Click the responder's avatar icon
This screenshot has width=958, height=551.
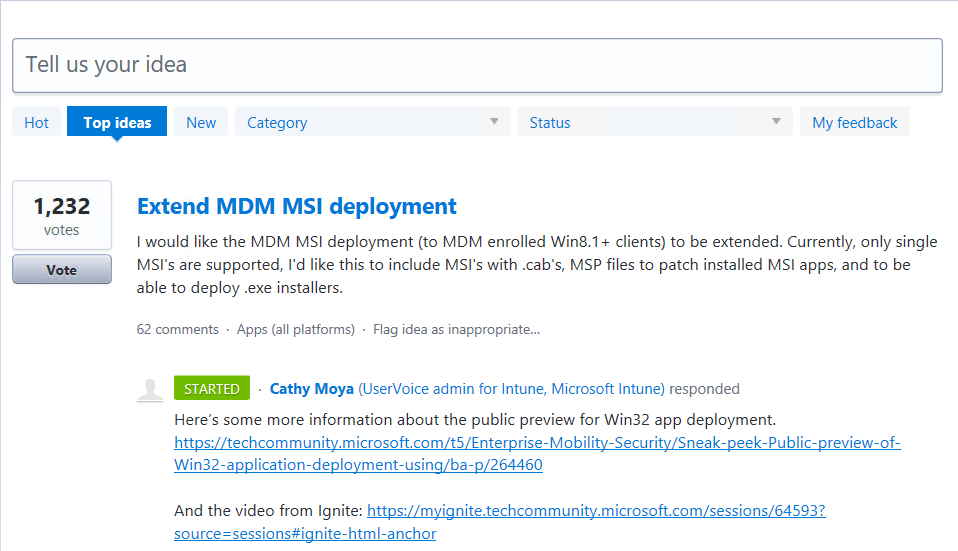tap(150, 390)
